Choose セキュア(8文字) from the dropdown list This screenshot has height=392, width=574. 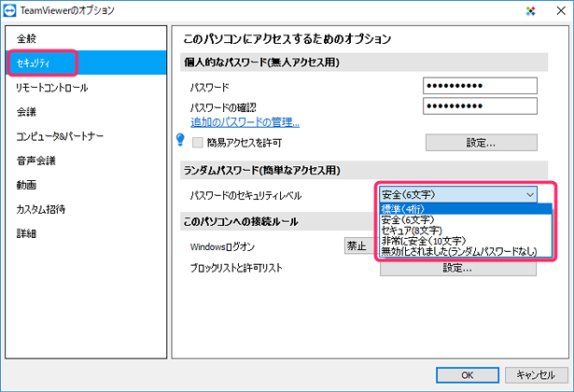click(466, 231)
